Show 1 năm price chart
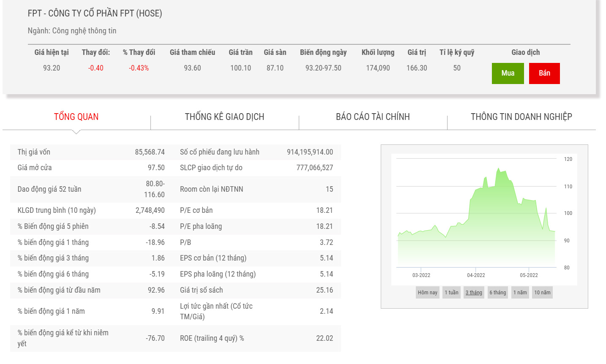Screen dimensions: 606x364 pyautogui.click(x=520, y=293)
